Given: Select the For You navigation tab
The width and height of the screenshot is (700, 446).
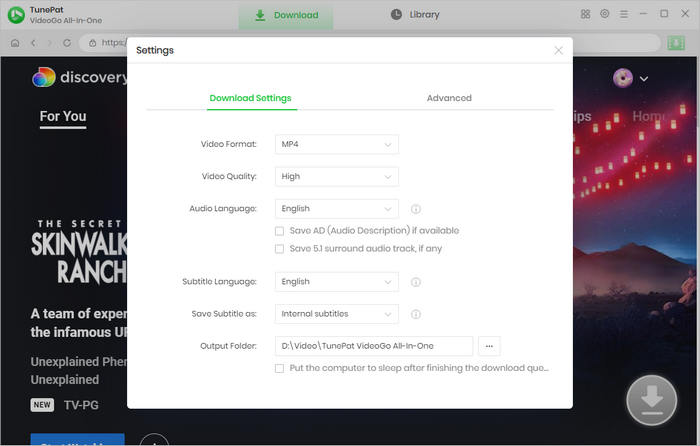Looking at the screenshot, I should 63,117.
